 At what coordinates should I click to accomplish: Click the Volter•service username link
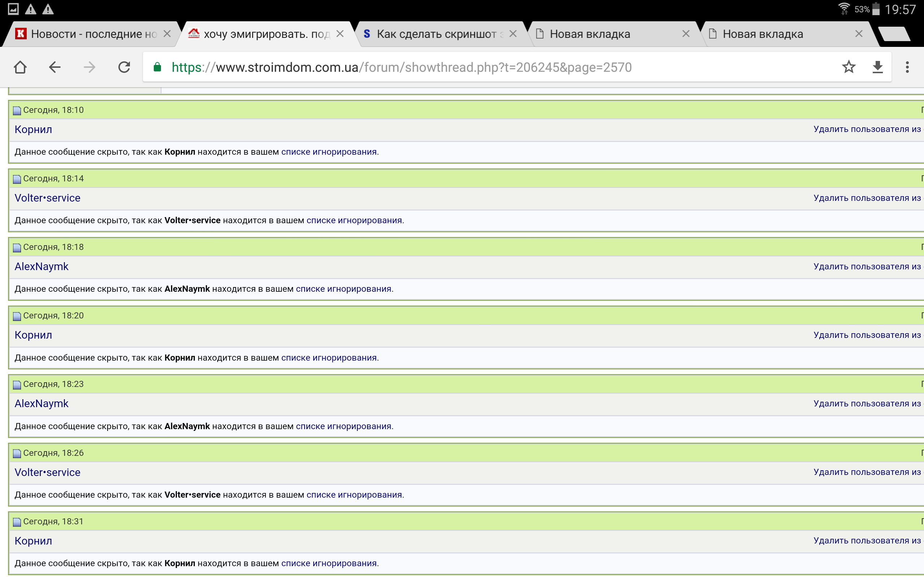(47, 198)
